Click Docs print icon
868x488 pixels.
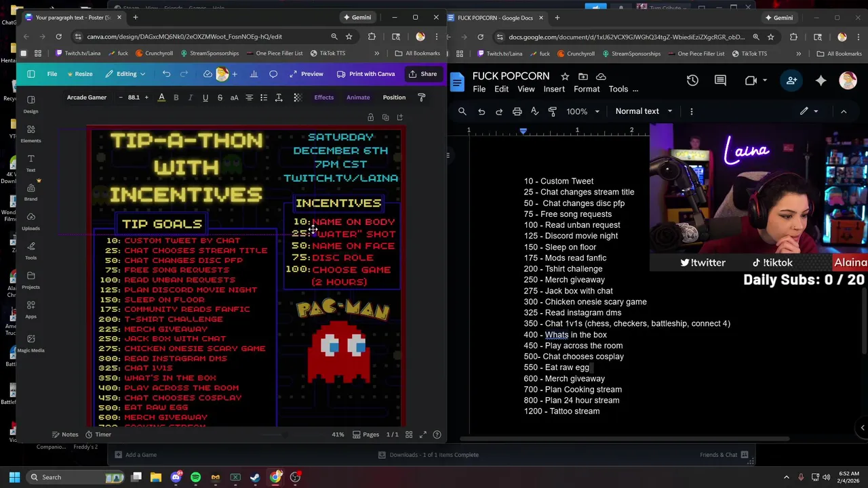click(x=517, y=111)
